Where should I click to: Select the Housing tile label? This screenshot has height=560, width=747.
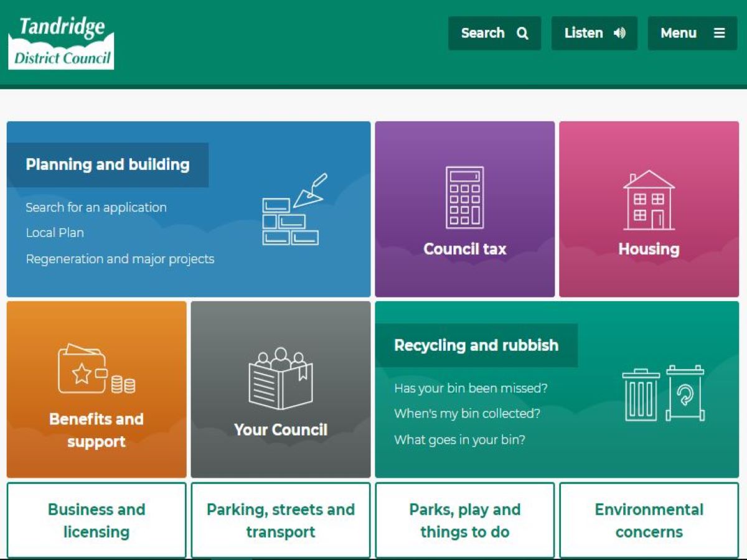pos(649,249)
